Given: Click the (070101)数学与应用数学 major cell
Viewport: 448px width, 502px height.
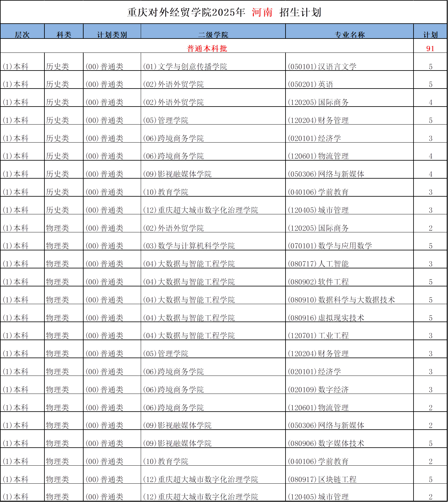Looking at the screenshot, I should click(330, 246).
